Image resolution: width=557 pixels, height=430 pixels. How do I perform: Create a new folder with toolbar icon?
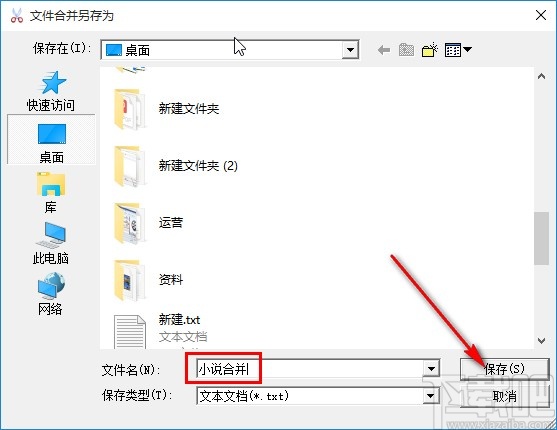pyautogui.click(x=429, y=50)
